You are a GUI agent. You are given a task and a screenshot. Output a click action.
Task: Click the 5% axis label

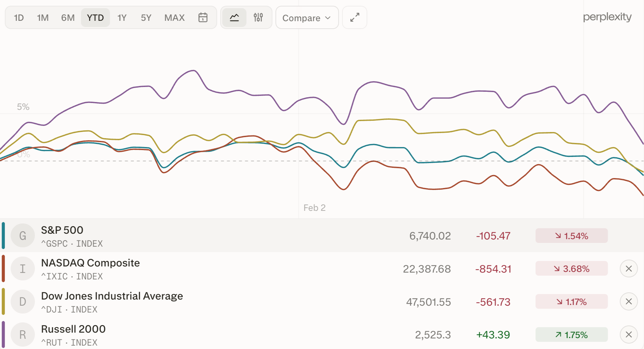click(23, 107)
